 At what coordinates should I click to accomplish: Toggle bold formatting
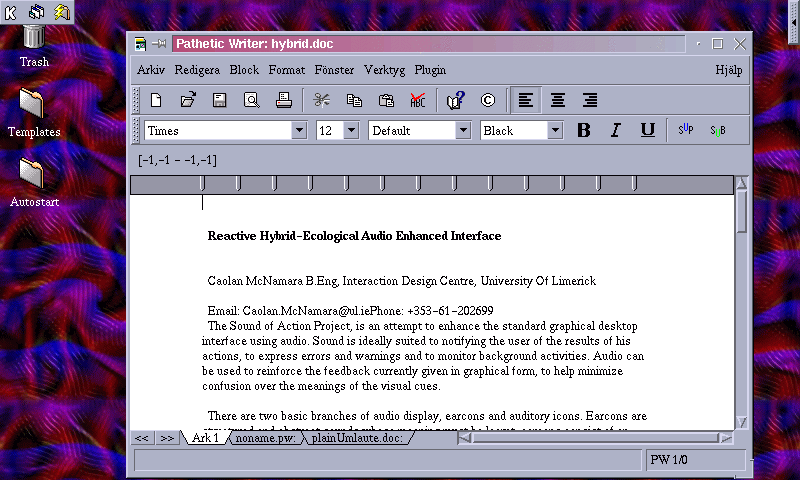(584, 131)
